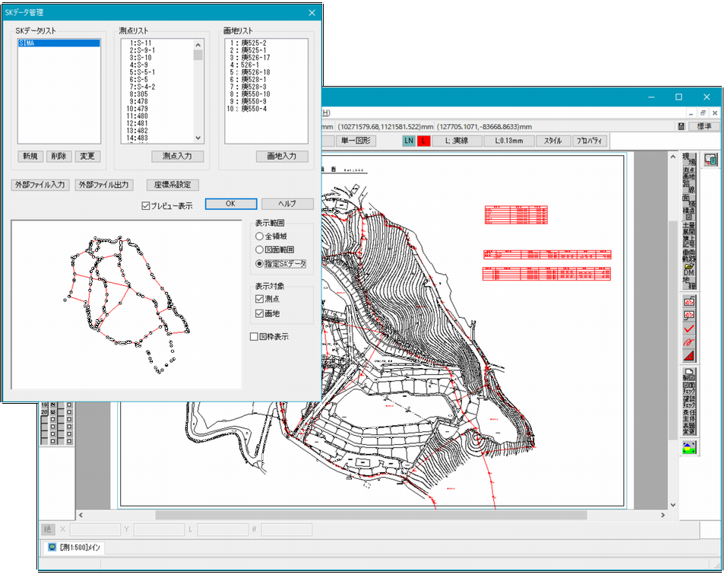Image resolution: width=728 pixels, height=581 pixels.
Task: Open the L:0.13mm line width selector
Action: tap(509, 141)
